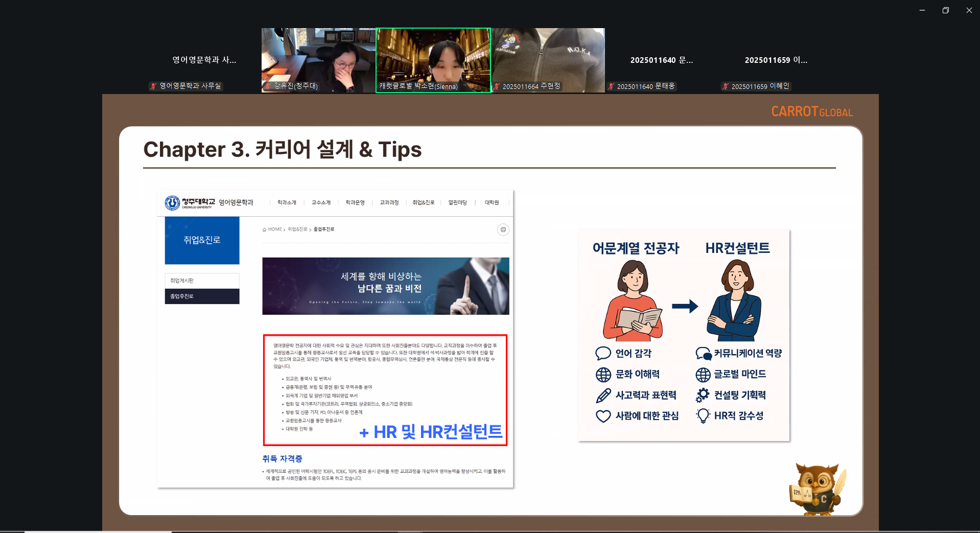The image size is (980, 533).
Task: Select 취업게시판 in the sidebar
Action: click(x=182, y=281)
